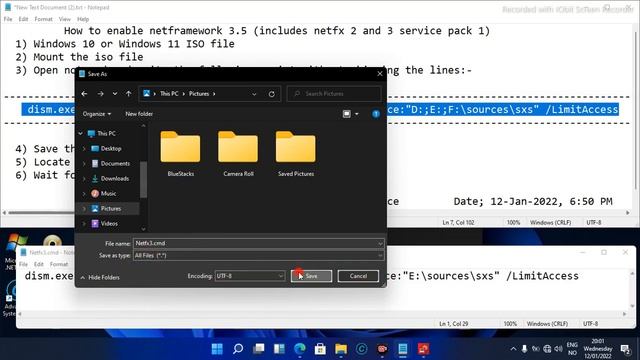Open Widgets on the taskbar
The width and height of the screenshot is (640, 360).
(279, 349)
